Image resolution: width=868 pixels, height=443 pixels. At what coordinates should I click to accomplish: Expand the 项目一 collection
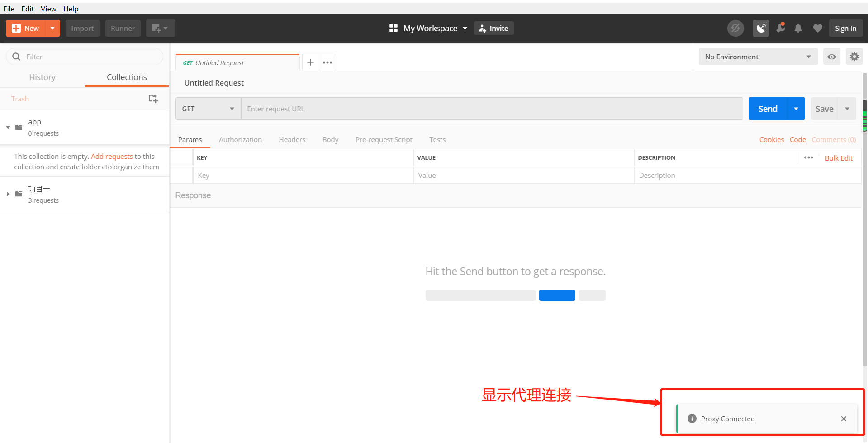click(x=8, y=194)
